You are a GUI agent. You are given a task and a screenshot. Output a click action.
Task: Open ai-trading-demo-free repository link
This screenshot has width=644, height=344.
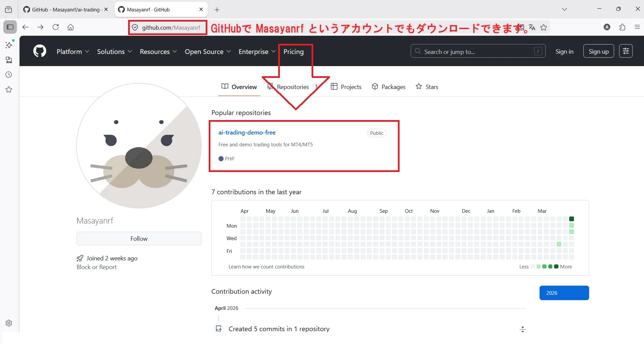point(247,133)
